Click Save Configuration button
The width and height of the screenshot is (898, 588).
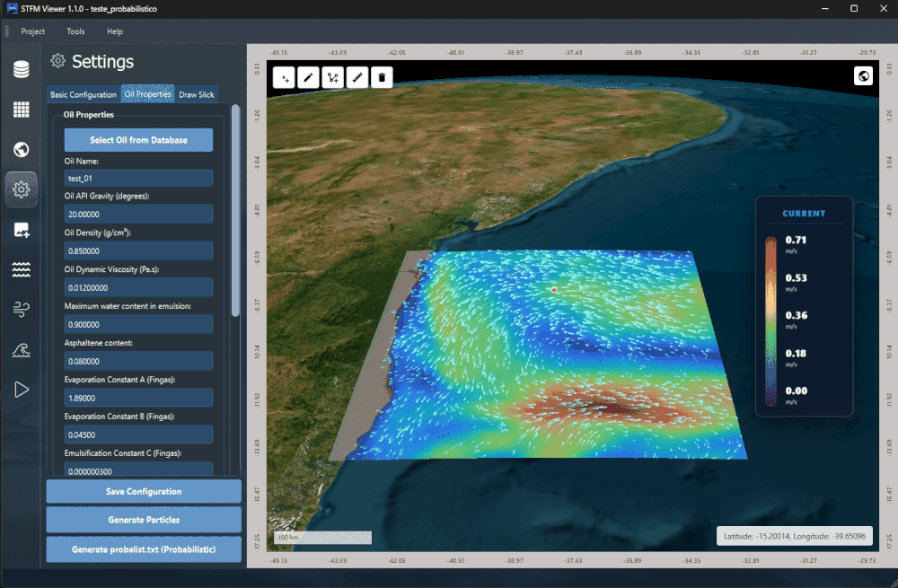144,491
